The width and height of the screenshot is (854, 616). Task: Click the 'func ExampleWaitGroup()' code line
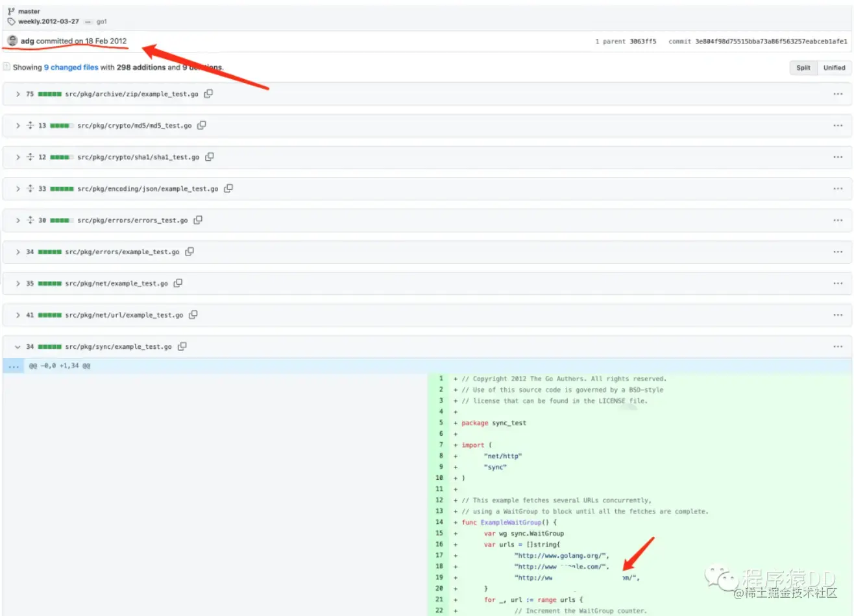pos(509,523)
